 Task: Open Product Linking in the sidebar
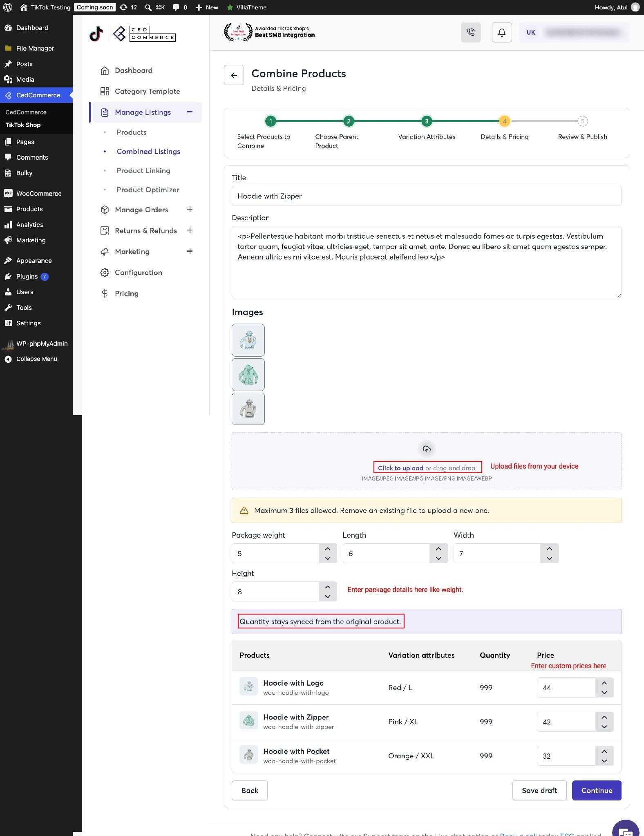(x=143, y=170)
